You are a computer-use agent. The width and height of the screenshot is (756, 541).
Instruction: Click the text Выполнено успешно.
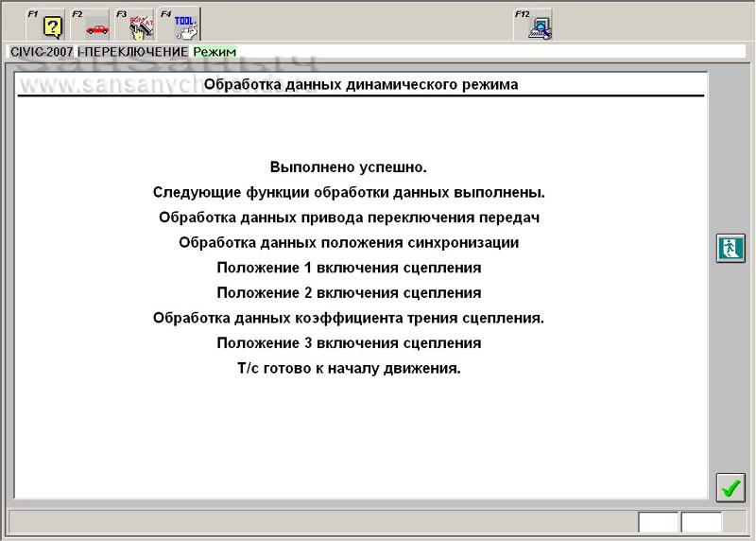(348, 167)
